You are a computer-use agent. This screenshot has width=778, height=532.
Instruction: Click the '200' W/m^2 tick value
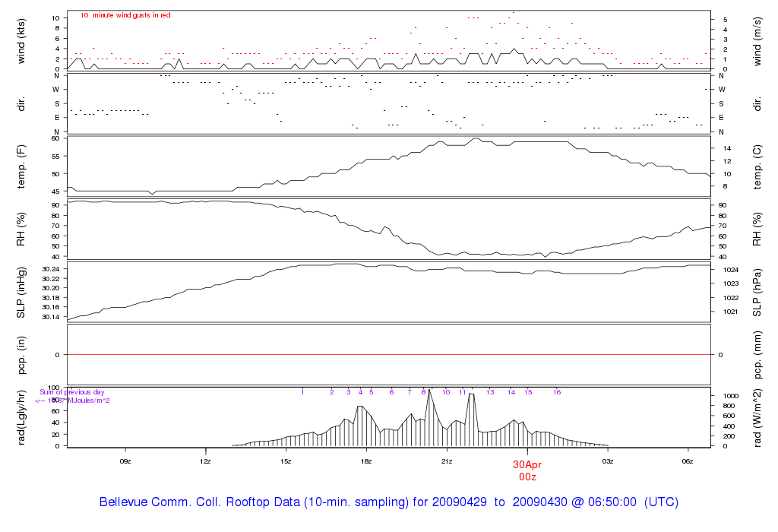click(x=729, y=436)
